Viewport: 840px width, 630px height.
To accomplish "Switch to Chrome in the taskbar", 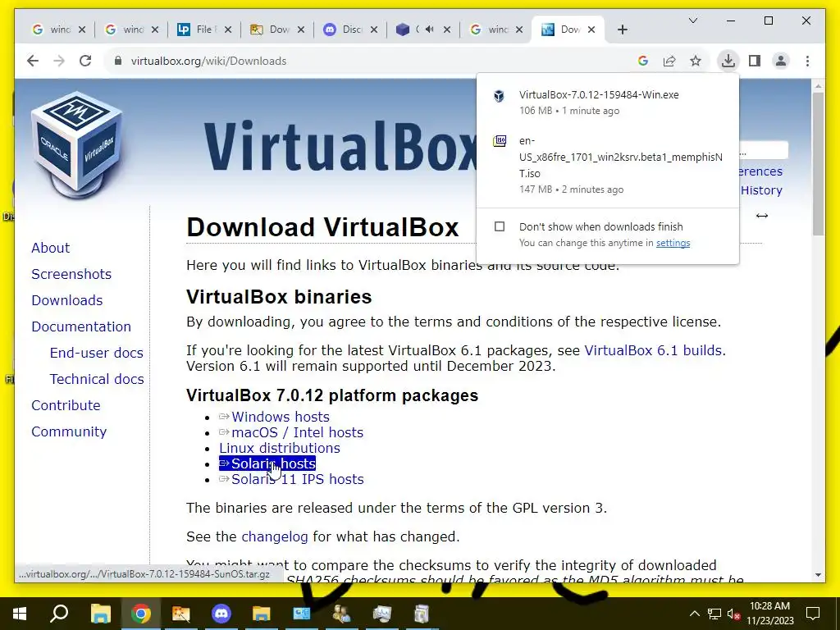I will (x=140, y=614).
